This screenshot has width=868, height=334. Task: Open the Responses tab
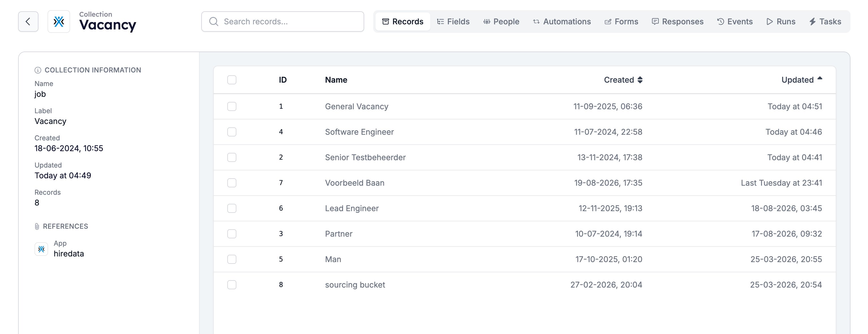pyautogui.click(x=678, y=22)
